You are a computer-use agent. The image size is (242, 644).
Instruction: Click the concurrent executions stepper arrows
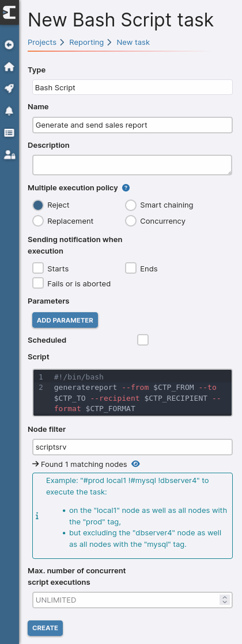coord(224,600)
